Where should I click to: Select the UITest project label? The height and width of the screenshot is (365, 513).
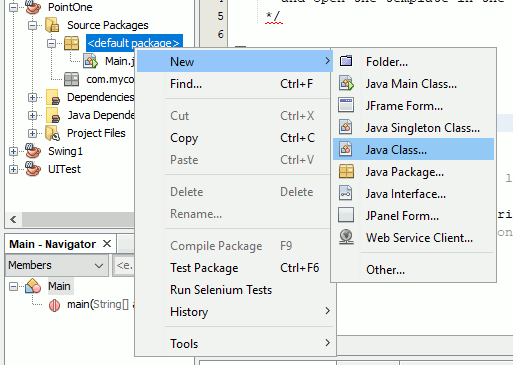point(64,169)
